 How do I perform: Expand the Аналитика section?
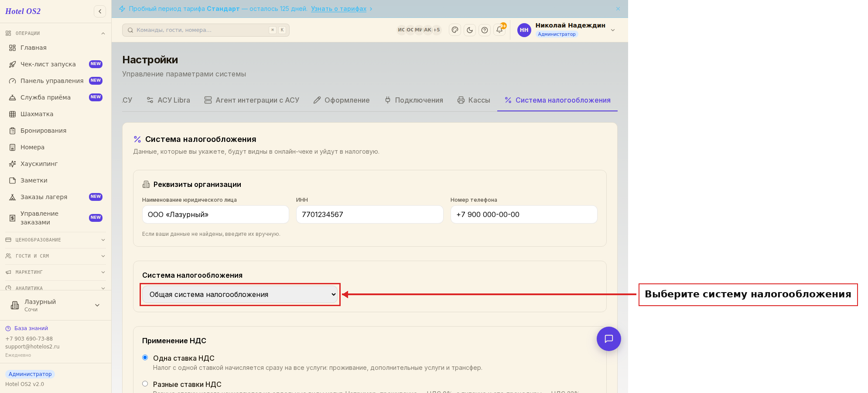click(x=55, y=288)
